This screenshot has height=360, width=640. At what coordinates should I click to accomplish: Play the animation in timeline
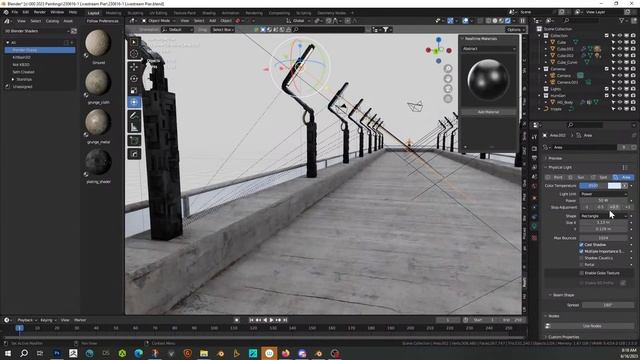[x=271, y=320]
